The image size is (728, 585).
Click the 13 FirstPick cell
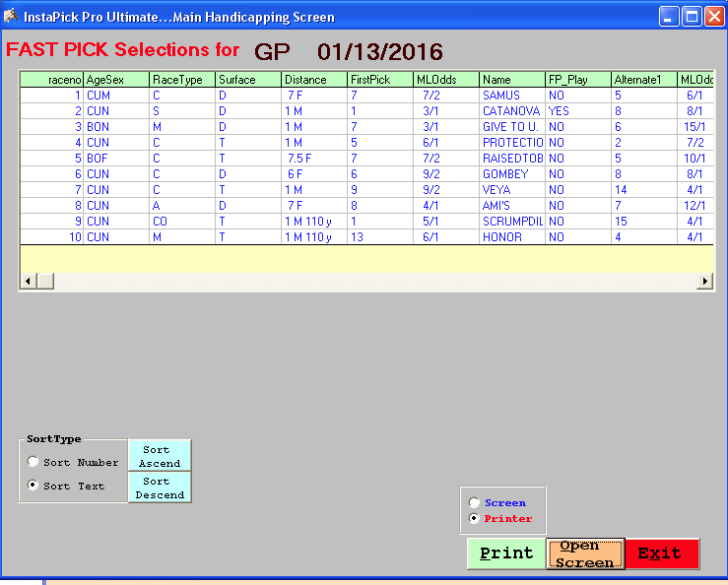380,237
